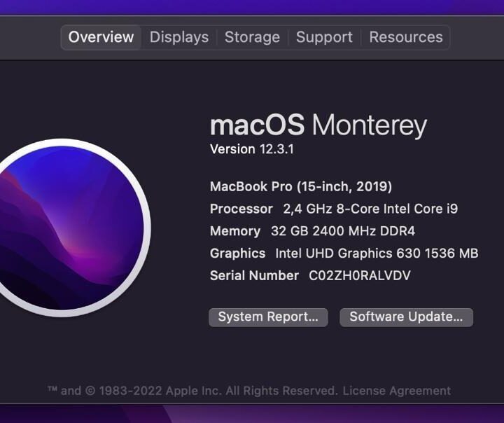Click the MacBook Pro (15-inch, 2019) model name
Image resolution: width=504 pixels, height=423 pixels.
coord(301,186)
